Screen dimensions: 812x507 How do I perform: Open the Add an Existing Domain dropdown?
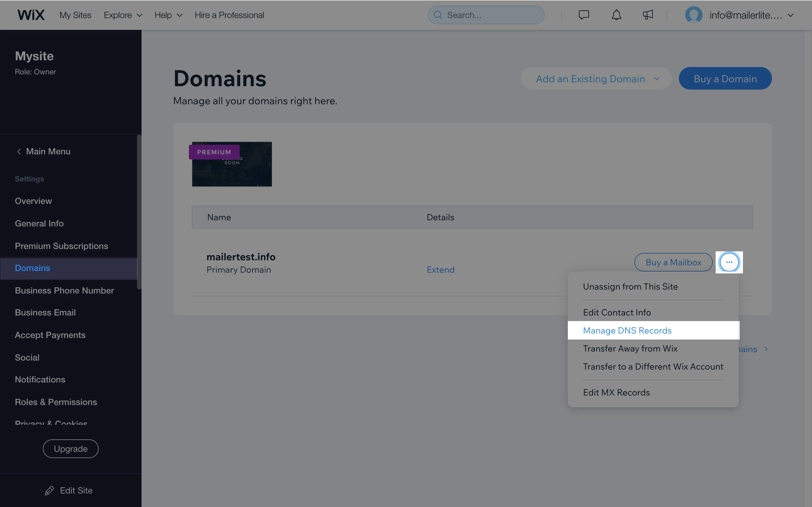tap(596, 79)
